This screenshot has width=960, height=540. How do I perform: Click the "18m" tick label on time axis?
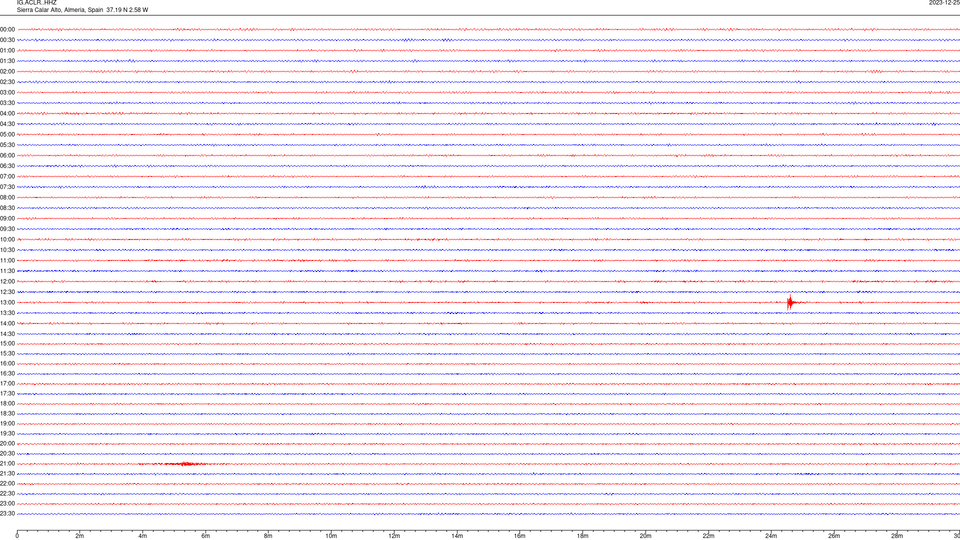click(583, 536)
